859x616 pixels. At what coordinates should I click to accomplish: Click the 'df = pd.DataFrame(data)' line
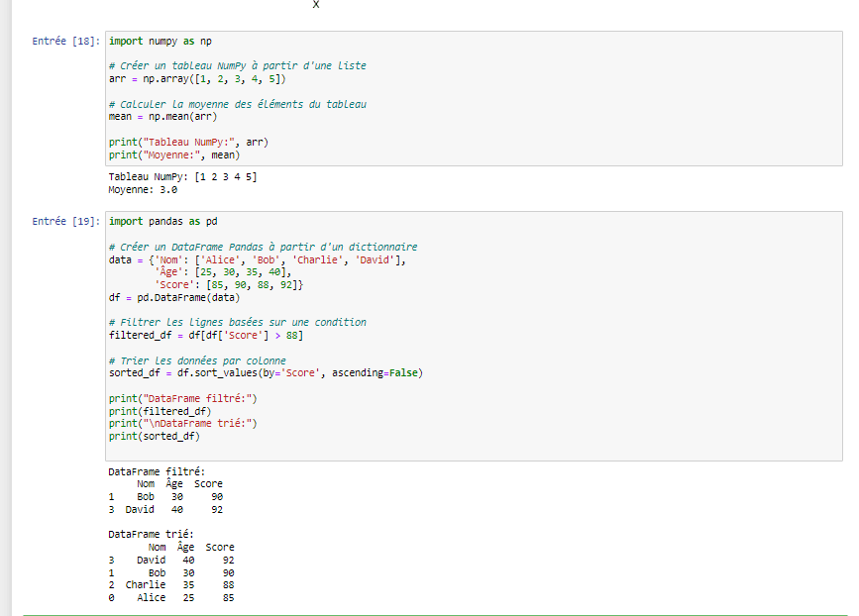pos(173,297)
